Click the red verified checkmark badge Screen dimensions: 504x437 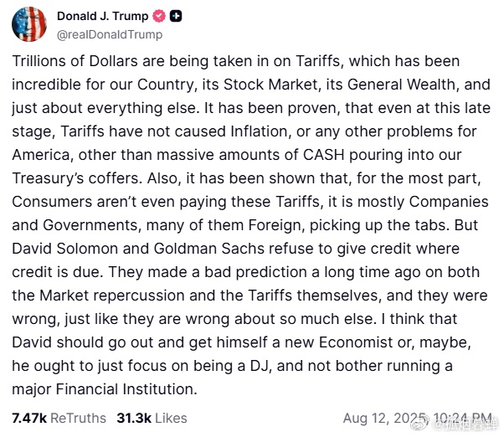click(159, 16)
